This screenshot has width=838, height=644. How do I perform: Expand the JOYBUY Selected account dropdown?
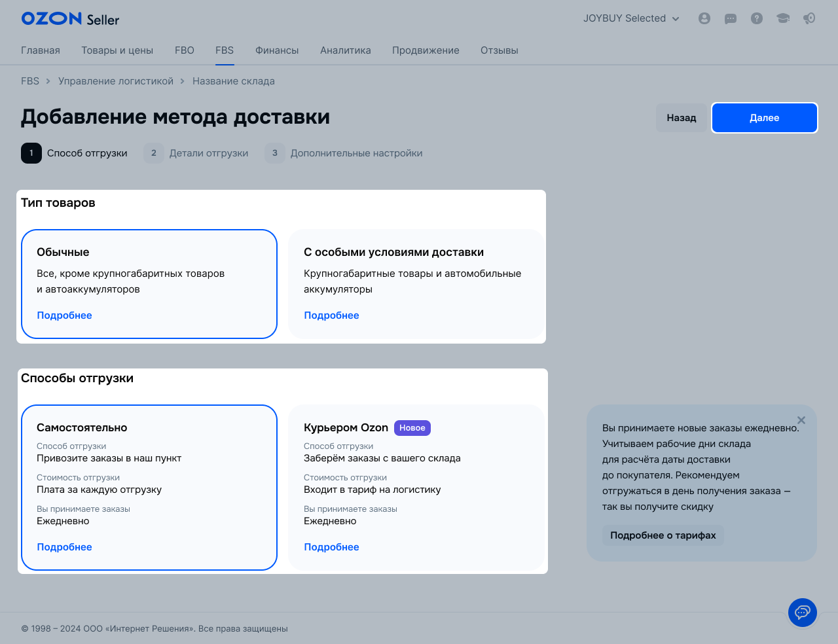(x=631, y=18)
